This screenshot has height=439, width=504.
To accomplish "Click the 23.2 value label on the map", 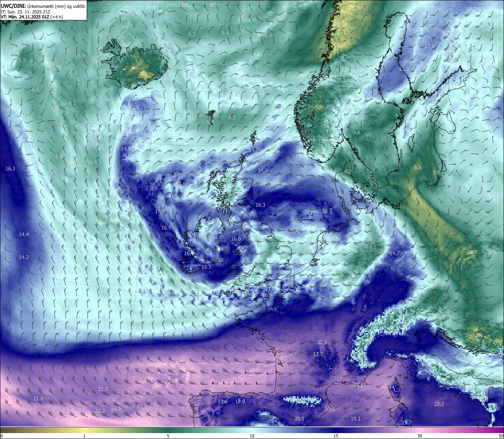I will click(142, 406).
